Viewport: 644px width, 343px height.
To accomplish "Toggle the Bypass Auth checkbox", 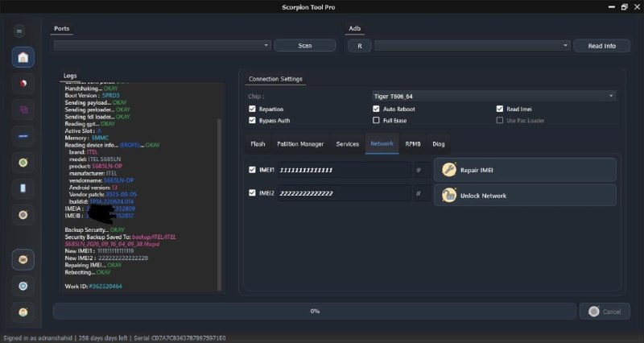I will pyautogui.click(x=252, y=120).
